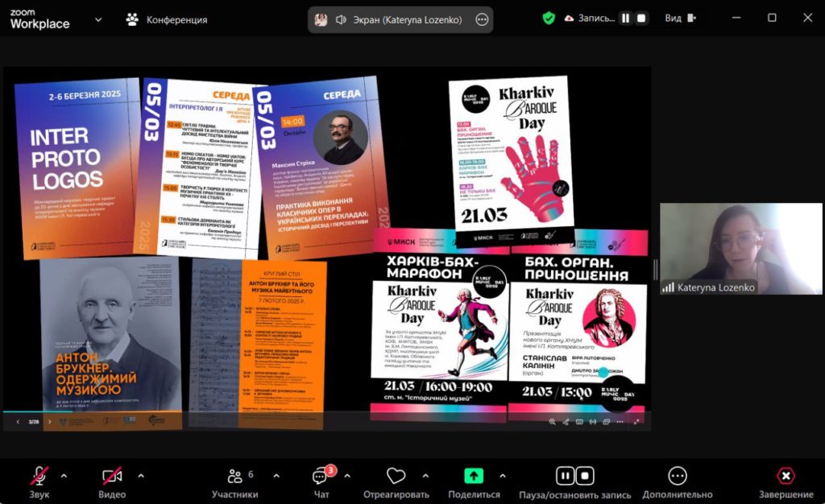Pause recording in the bottom toolbar
The image size is (825, 504).
[x=565, y=476]
